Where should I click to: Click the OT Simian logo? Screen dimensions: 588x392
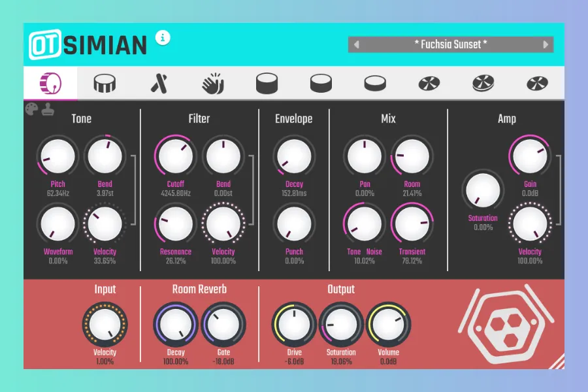88,45
